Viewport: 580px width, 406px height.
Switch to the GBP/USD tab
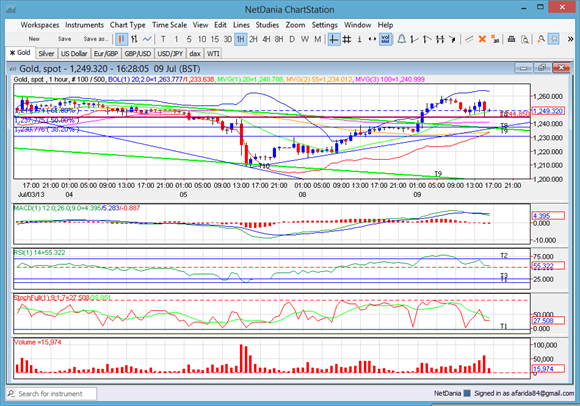pyautogui.click(x=138, y=54)
